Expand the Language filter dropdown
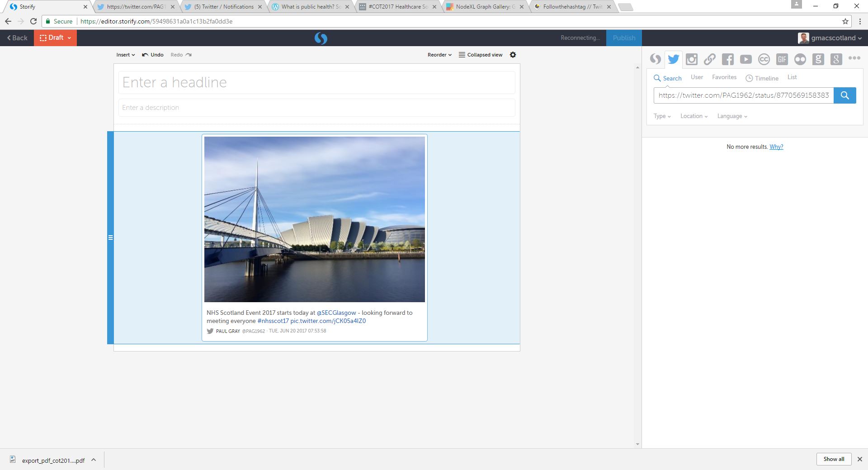 pyautogui.click(x=732, y=116)
